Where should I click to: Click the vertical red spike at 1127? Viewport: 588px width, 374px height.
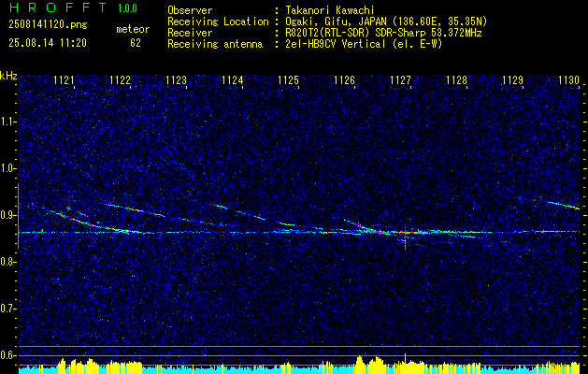coord(405,240)
